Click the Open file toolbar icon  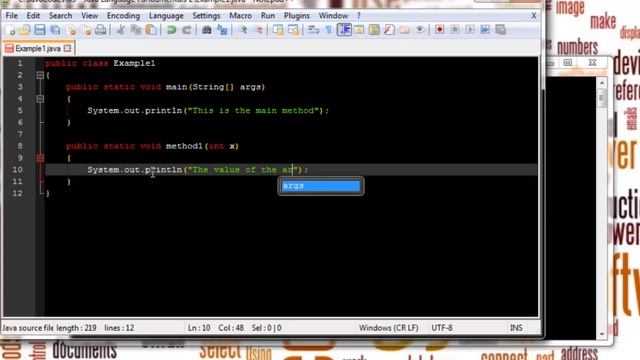tap(25, 30)
